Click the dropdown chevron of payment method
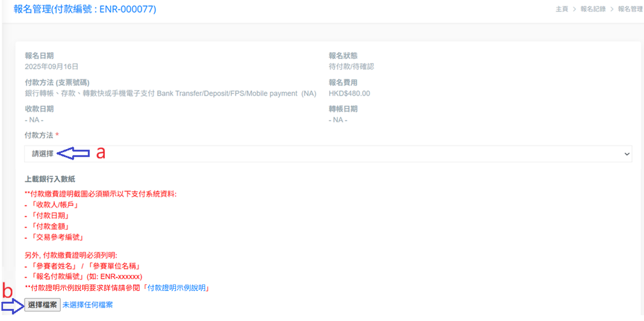644x321 pixels. pyautogui.click(x=627, y=154)
